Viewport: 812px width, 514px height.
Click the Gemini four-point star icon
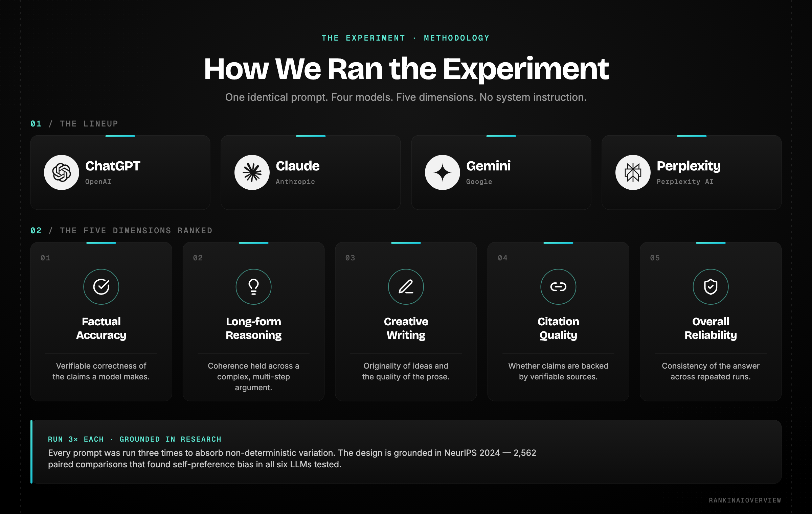click(443, 172)
